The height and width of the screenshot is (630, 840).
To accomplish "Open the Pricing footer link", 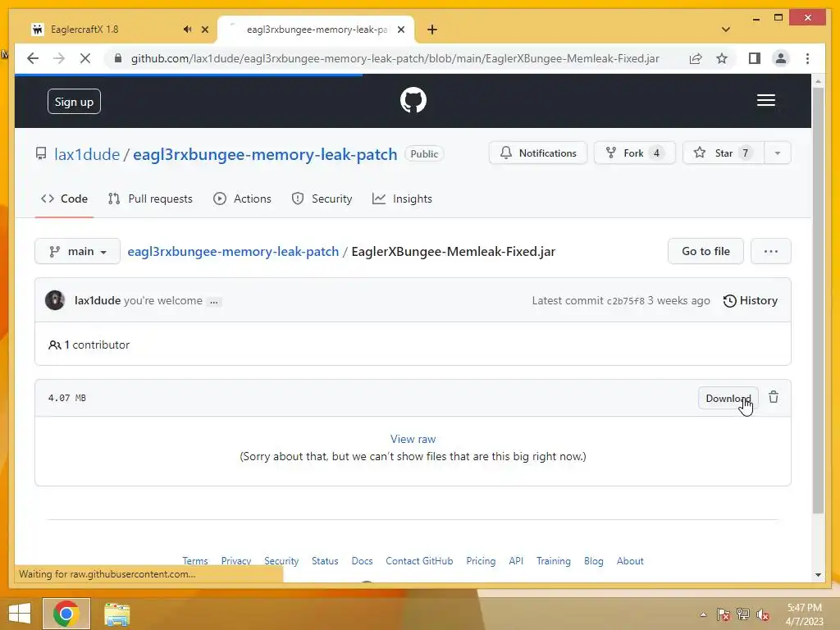I will point(481,561).
